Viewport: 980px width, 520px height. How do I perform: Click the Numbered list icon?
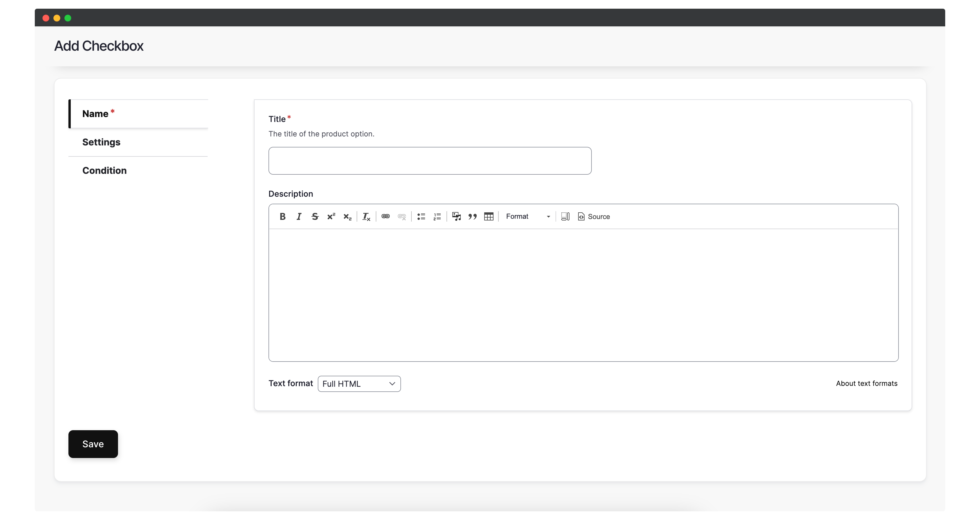point(437,216)
